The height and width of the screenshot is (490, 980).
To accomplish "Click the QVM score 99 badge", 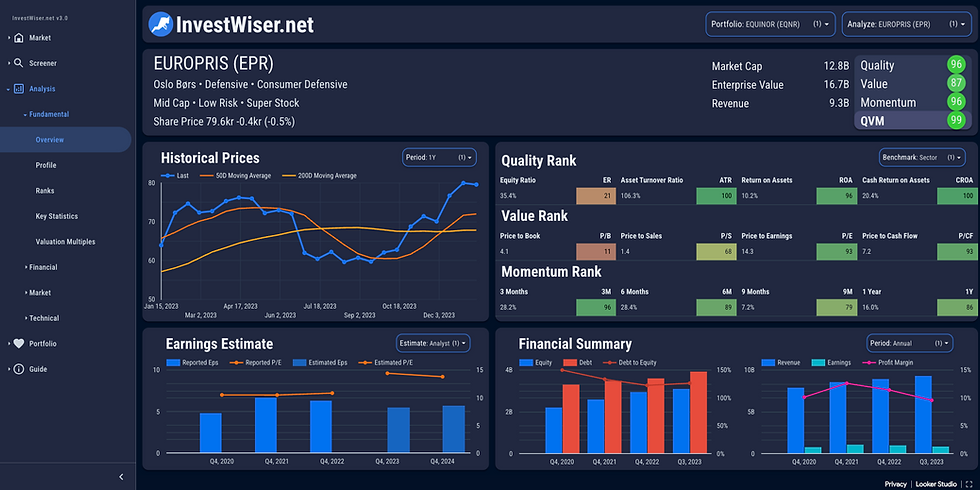I will (x=956, y=121).
